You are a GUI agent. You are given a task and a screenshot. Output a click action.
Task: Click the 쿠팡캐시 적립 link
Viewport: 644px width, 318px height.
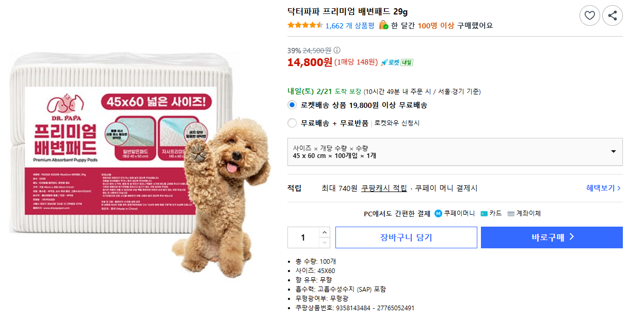tap(384, 188)
